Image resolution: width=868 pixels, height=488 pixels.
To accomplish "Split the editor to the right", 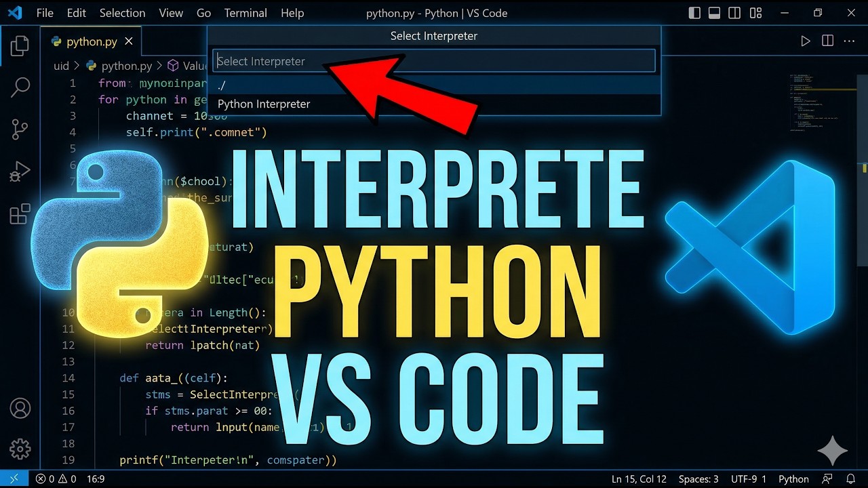I will (827, 41).
